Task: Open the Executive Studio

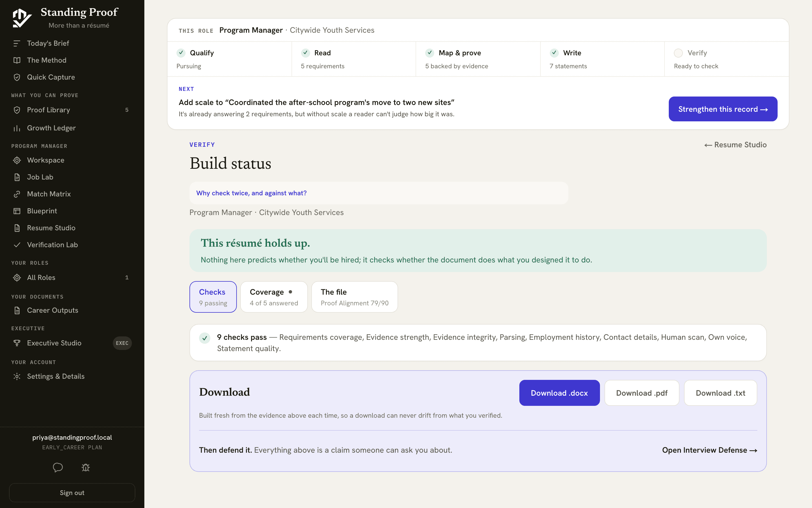Action: click(72, 343)
